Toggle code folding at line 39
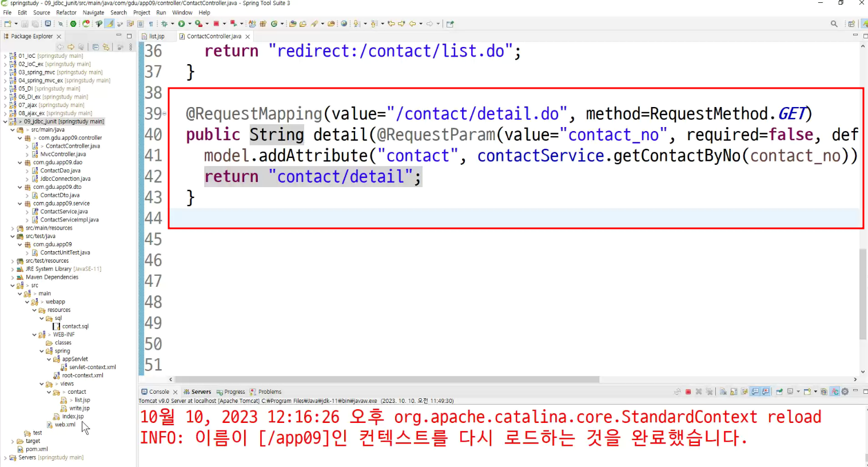This screenshot has height=467, width=868. pos(165,114)
